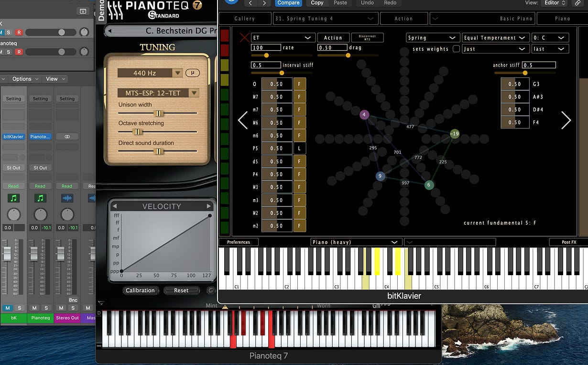This screenshot has width=588, height=365.
Task: Click Pianoteq channel green MIDI instrument icon
Action: [x=40, y=198]
